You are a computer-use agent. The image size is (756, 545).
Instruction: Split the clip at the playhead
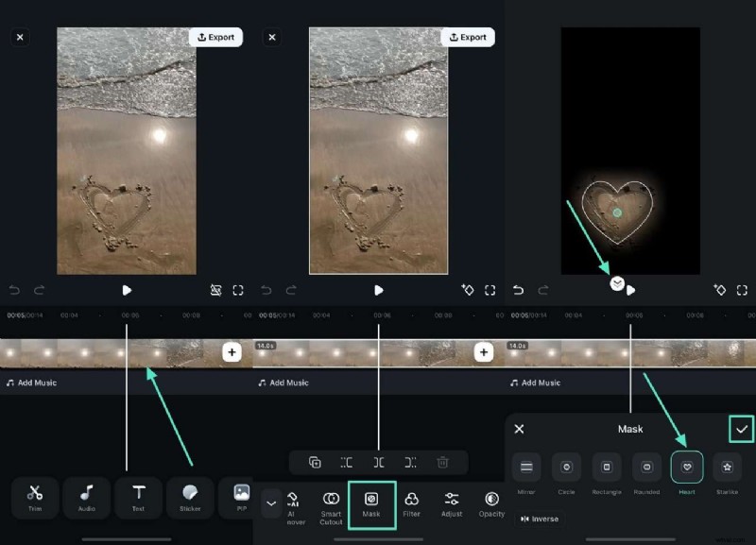378,462
